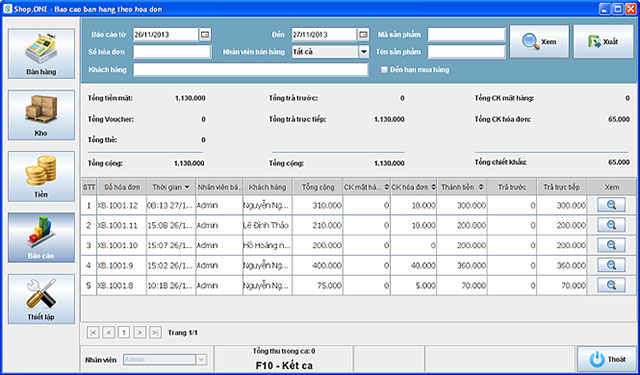The height and width of the screenshot is (375, 640).
Task: Select time cell 08:13 27/1...
Action: [171, 205]
